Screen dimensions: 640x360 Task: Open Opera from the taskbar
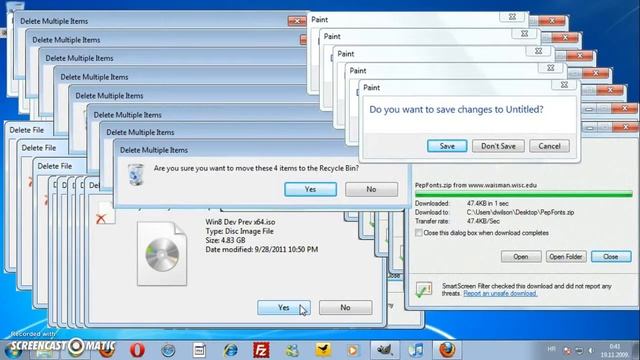tap(137, 350)
